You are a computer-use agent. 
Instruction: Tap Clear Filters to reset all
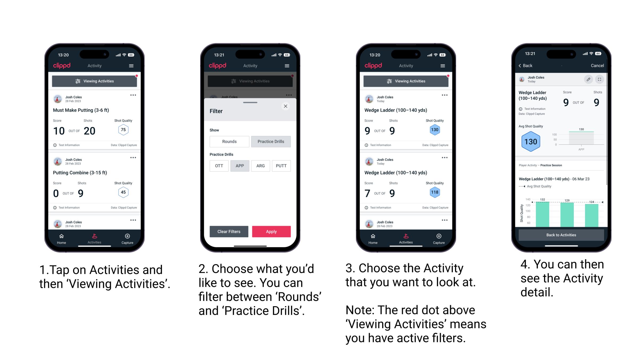(x=229, y=231)
